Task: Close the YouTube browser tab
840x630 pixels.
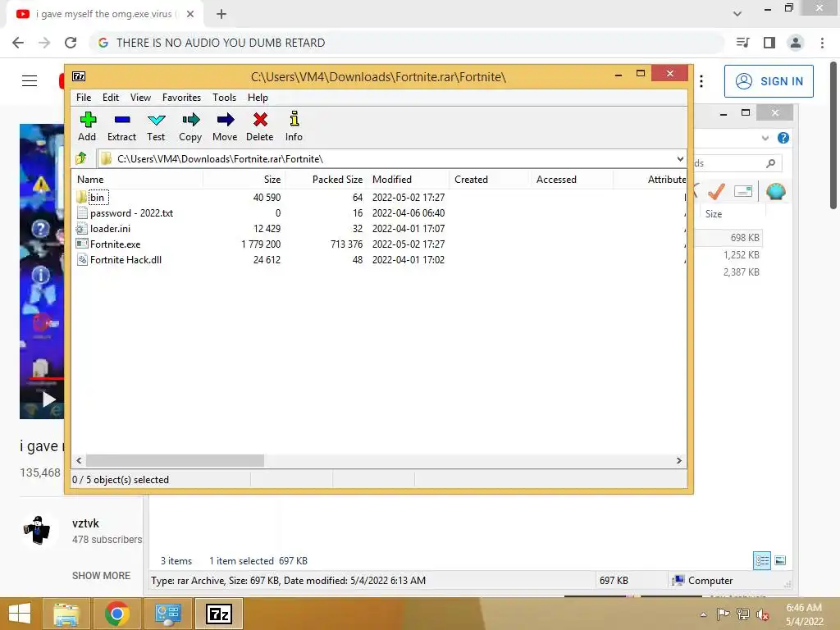Action: 189,15
